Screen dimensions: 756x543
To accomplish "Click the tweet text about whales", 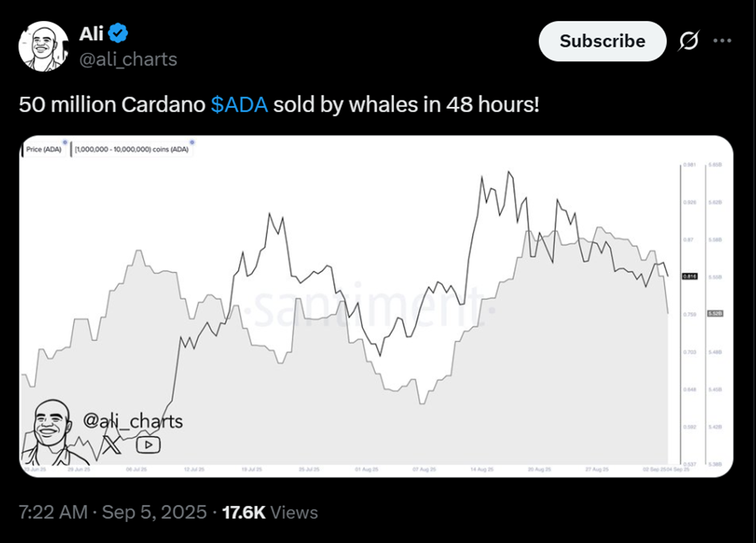I will pos(278,105).
